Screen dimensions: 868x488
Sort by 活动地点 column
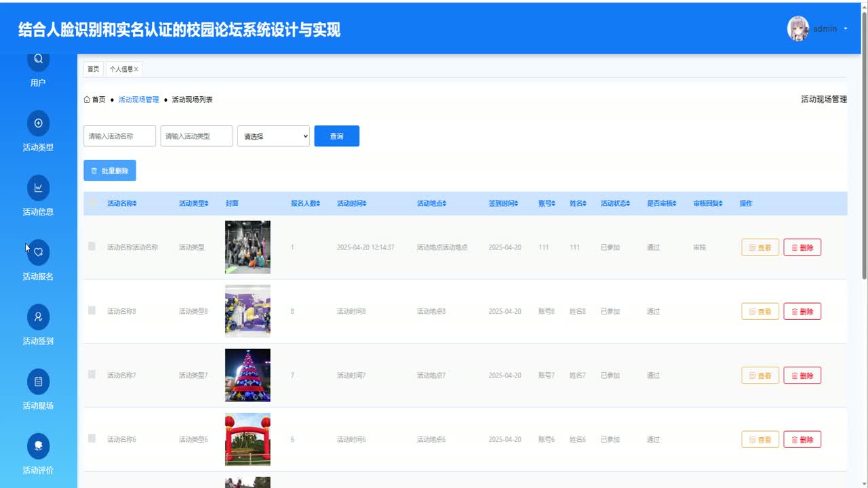[x=432, y=203]
